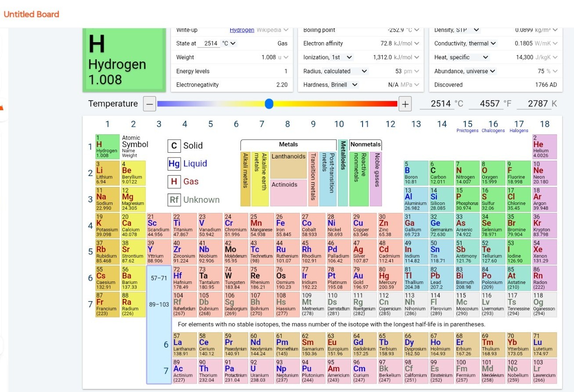This screenshot has width=574, height=392.
Task: Select the Hydrogen cell in the table
Action: (107, 147)
